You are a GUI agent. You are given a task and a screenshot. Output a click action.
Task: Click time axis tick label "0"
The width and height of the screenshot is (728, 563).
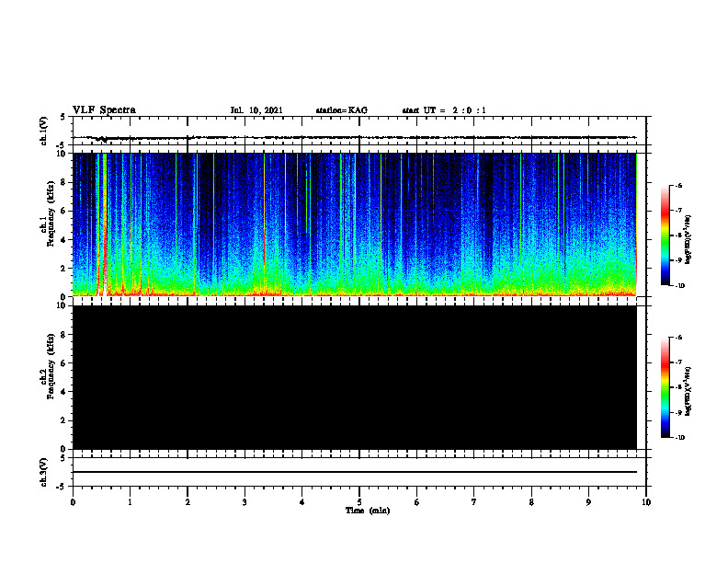coord(73,502)
